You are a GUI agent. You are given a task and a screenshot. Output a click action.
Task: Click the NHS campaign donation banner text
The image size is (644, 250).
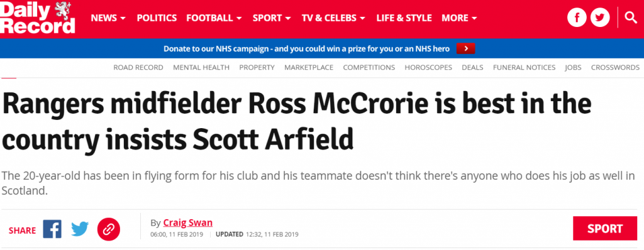tap(306, 48)
